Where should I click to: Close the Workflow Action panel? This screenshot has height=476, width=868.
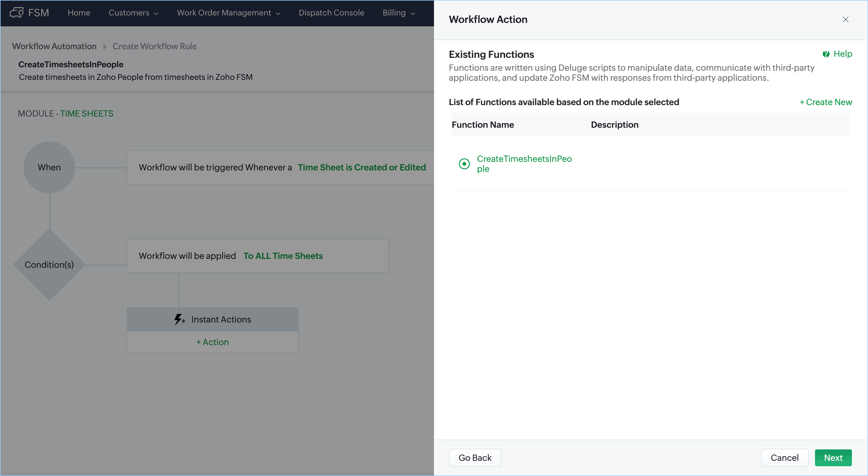[x=845, y=19]
